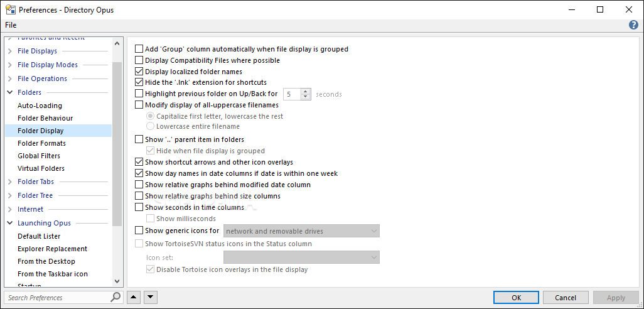
Task: Click the blue help question mark icon
Action: [633, 25]
